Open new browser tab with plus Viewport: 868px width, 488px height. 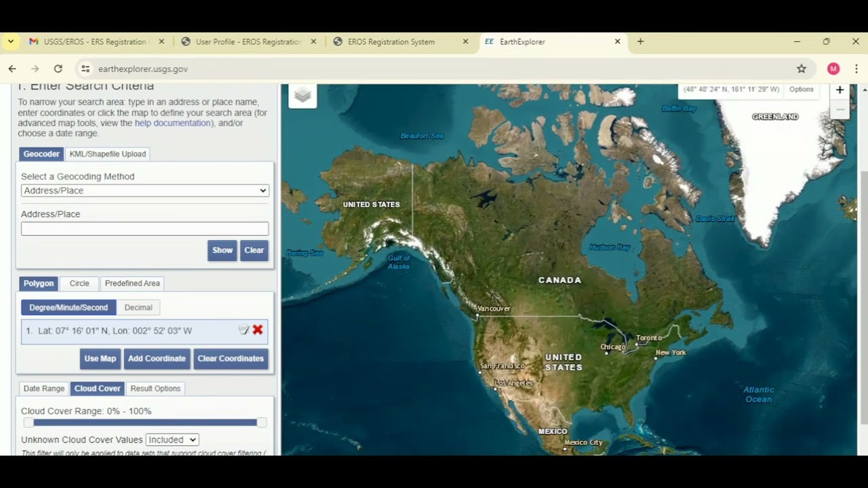640,41
